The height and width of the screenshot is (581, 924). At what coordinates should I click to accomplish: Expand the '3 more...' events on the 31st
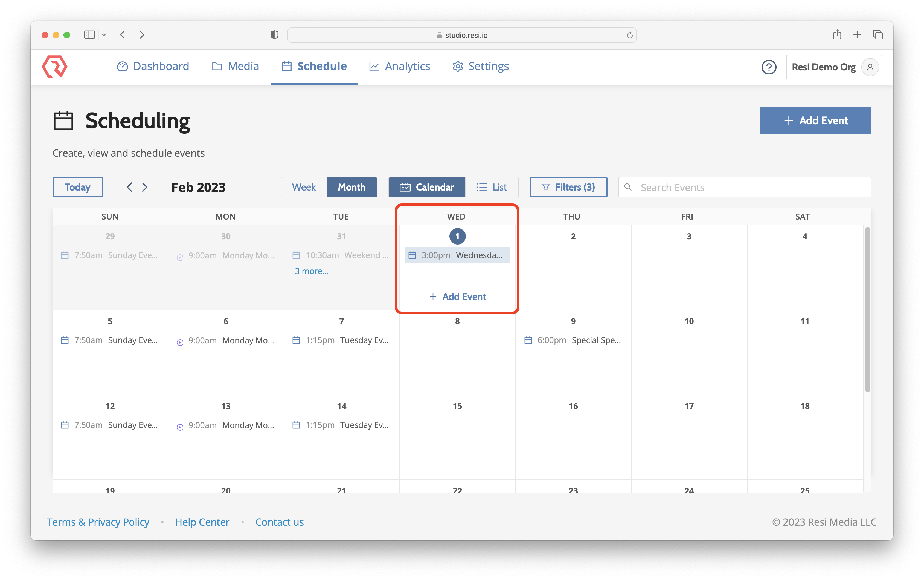(x=312, y=271)
